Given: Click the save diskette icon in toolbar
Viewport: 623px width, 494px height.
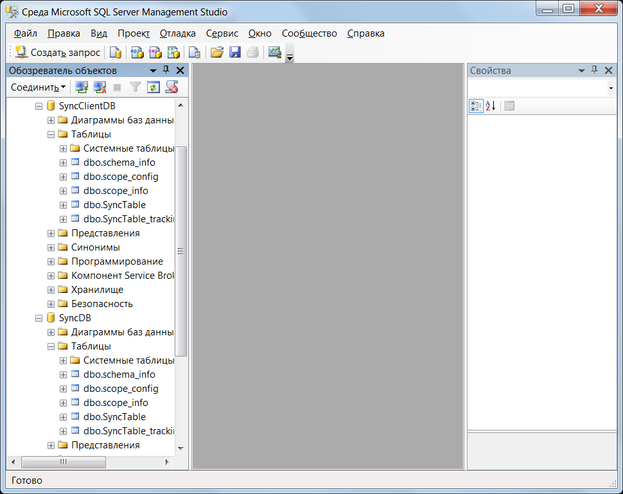Looking at the screenshot, I should pyautogui.click(x=235, y=52).
